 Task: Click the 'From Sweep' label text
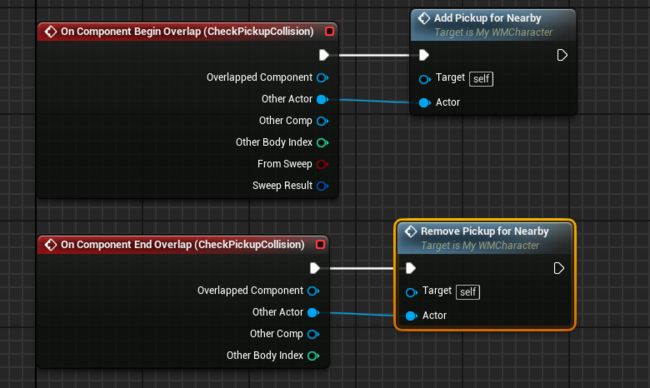(x=284, y=164)
